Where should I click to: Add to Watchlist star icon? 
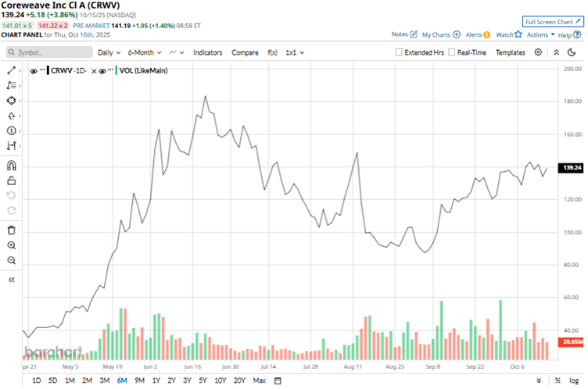(x=518, y=34)
